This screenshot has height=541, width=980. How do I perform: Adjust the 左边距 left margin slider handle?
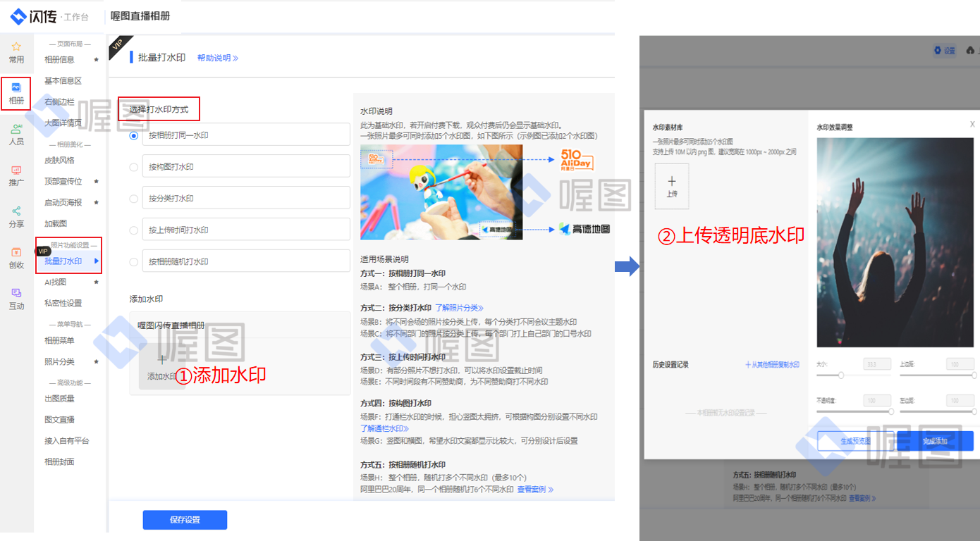(974, 411)
